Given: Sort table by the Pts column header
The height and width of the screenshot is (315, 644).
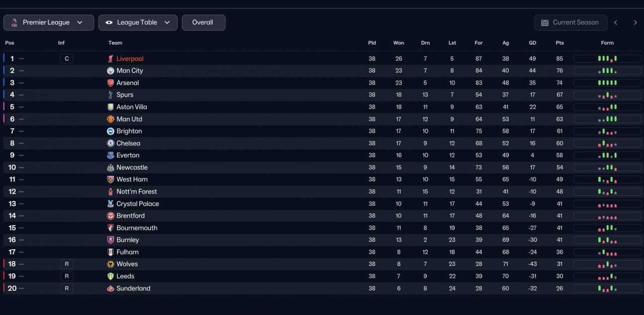Looking at the screenshot, I should [559, 43].
